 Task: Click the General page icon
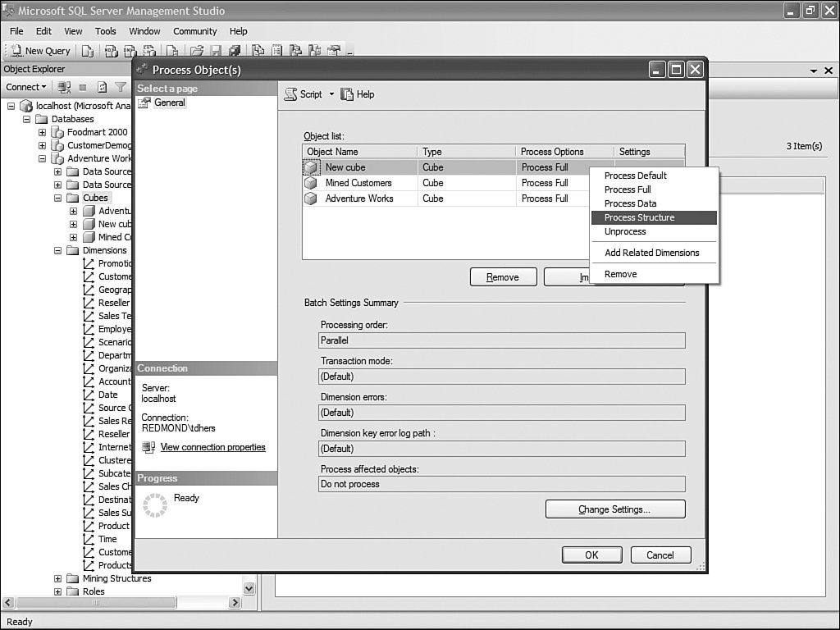144,103
